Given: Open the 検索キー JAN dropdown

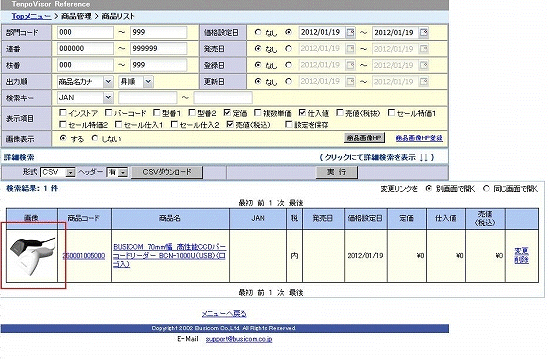Looking at the screenshot, I should (108, 98).
